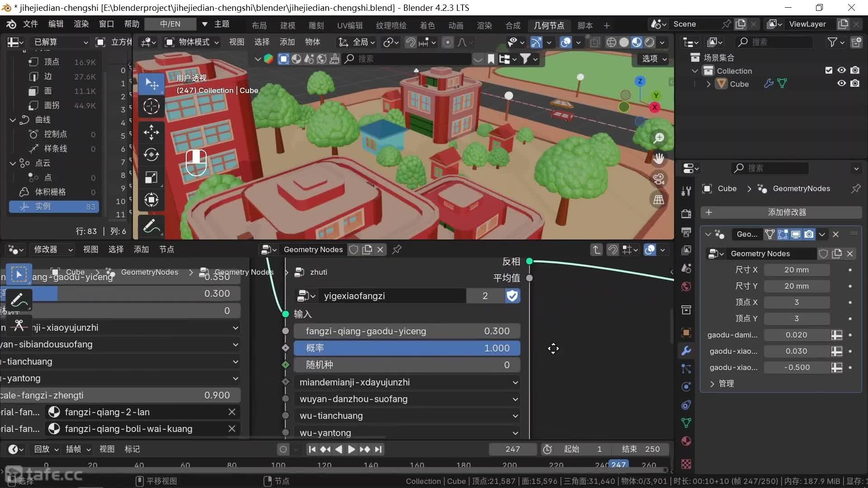This screenshot has height=488, width=868.
Task: Select the Move tool in viewport toolbar
Action: [x=151, y=132]
